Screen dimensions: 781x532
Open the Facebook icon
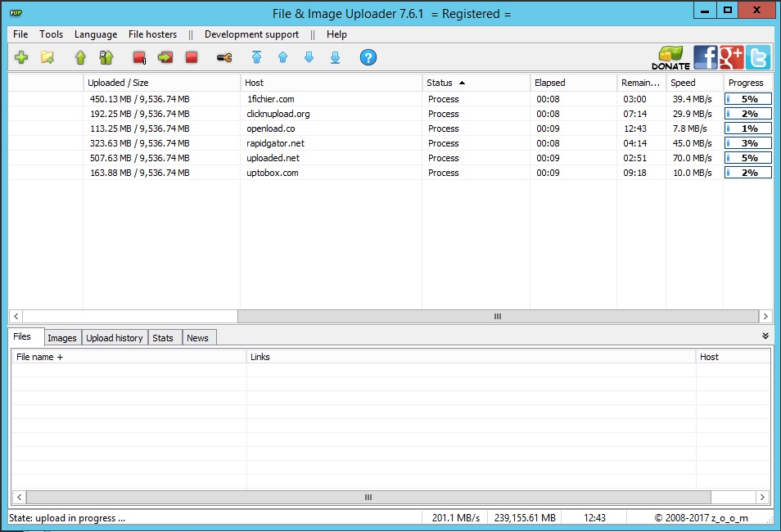click(706, 57)
